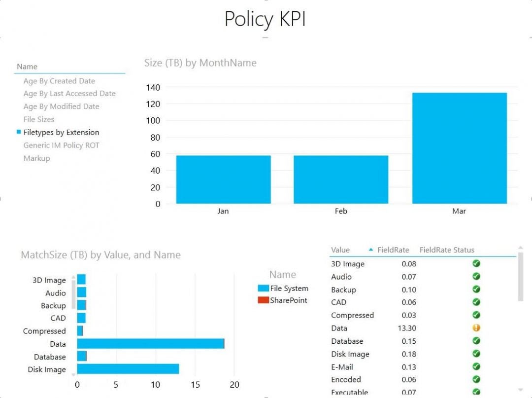The image size is (532, 398).
Task: Click the green status icon beside Compressed
Action: 476,315
